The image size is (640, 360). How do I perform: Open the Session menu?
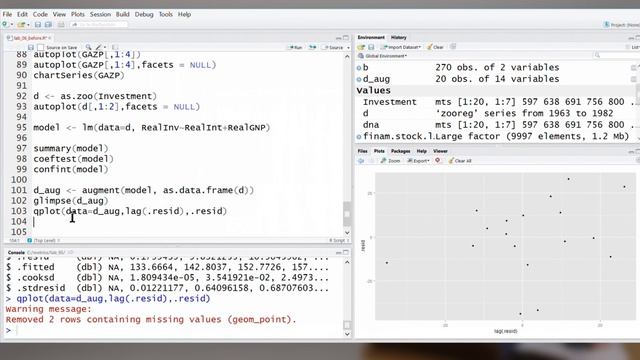coord(100,14)
